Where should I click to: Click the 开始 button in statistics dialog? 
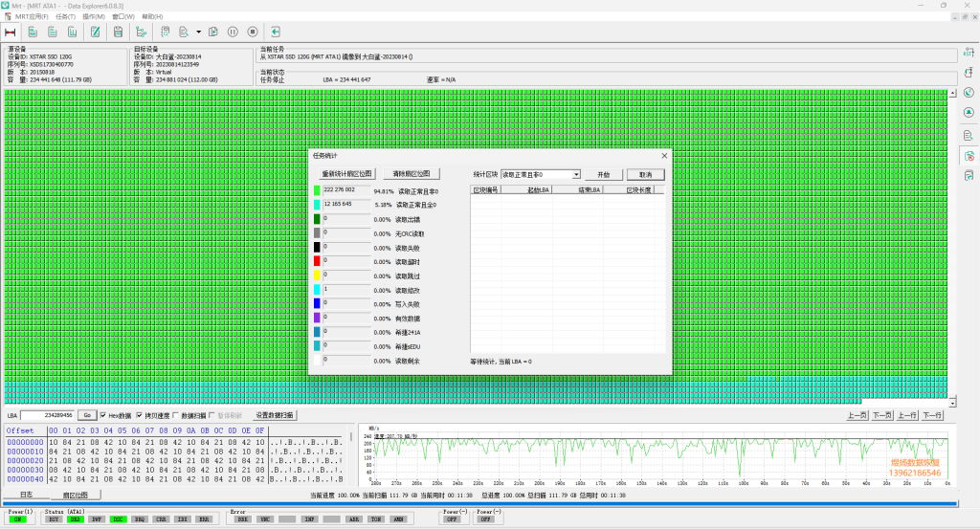[x=603, y=175]
